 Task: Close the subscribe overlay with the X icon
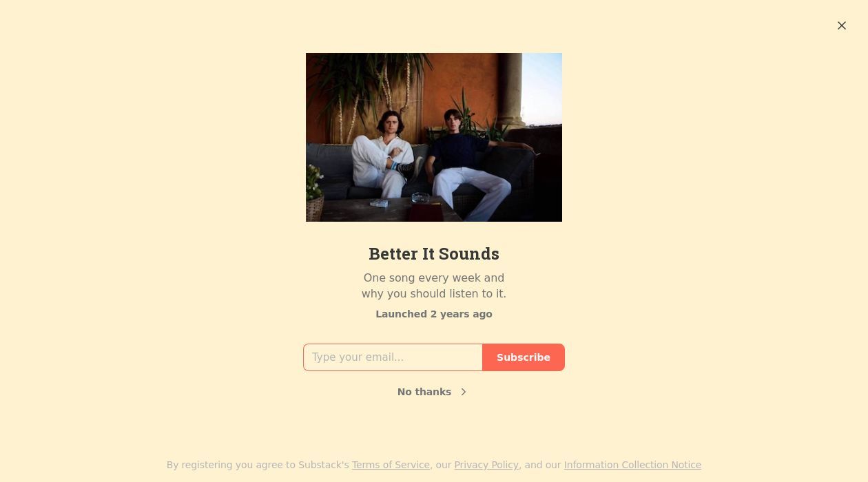842,25
